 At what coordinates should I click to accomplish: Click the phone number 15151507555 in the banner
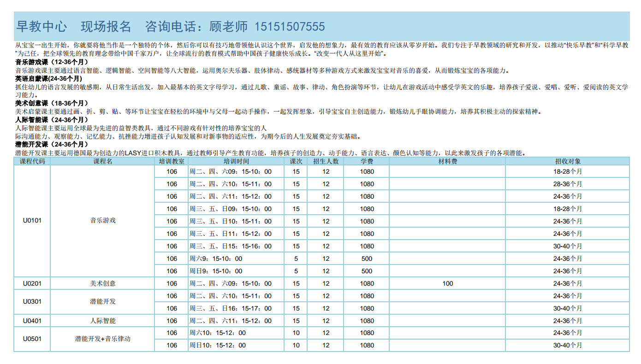(x=289, y=26)
